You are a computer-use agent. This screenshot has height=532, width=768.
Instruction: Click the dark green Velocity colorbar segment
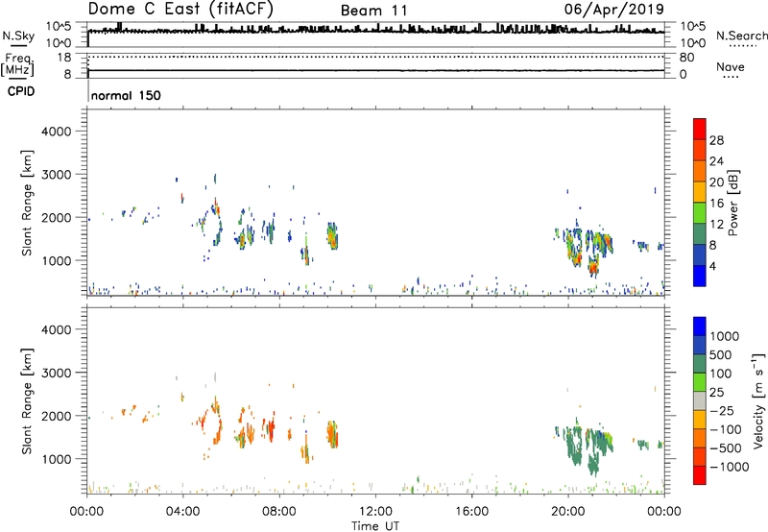point(700,363)
